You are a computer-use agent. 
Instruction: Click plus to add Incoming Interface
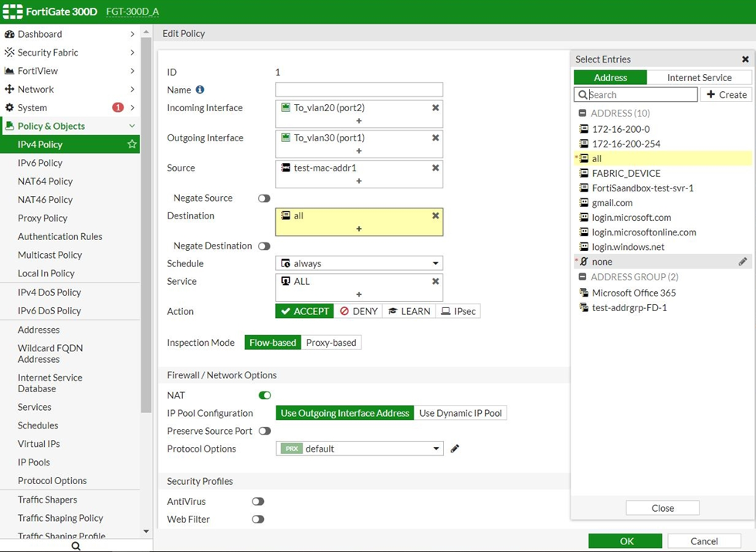pyautogui.click(x=359, y=121)
